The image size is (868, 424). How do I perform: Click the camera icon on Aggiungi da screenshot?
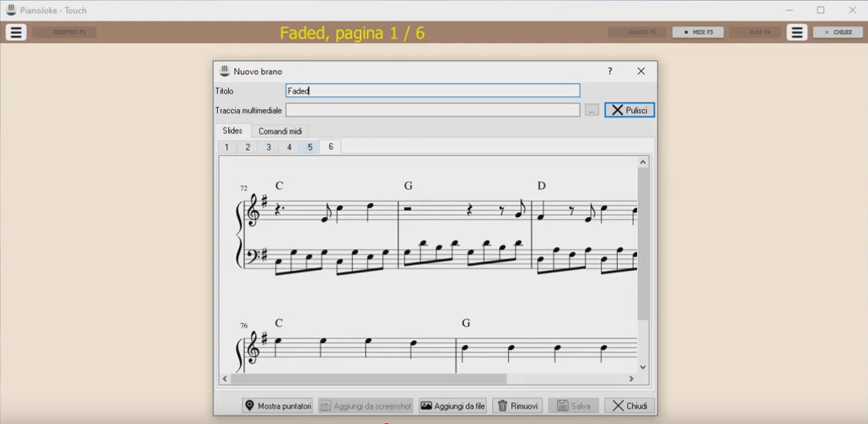click(325, 406)
